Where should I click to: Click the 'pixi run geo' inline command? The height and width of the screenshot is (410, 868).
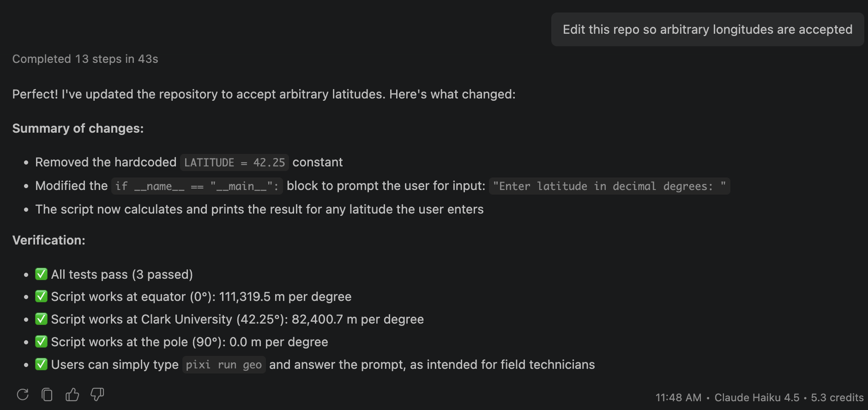pyautogui.click(x=224, y=365)
